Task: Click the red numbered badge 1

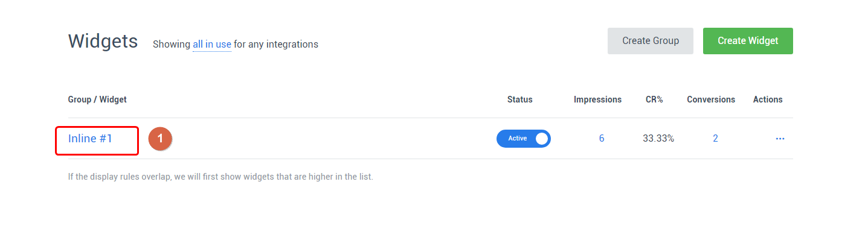Action: coord(160,139)
